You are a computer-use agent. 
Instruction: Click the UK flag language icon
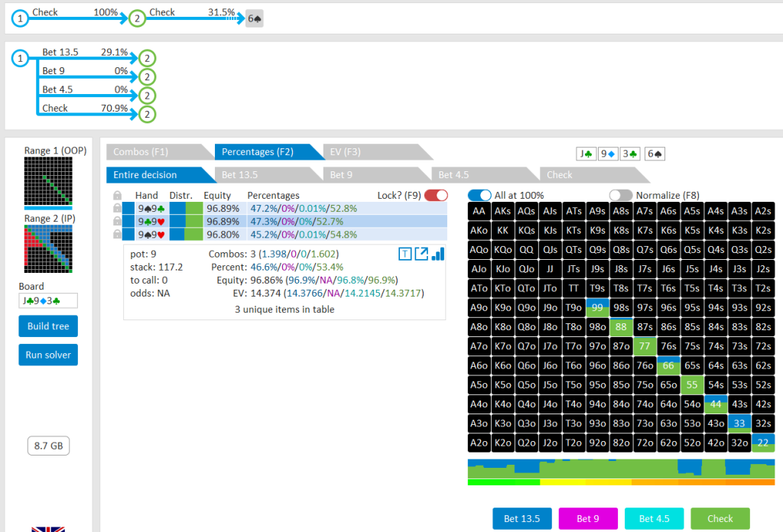click(x=47, y=528)
